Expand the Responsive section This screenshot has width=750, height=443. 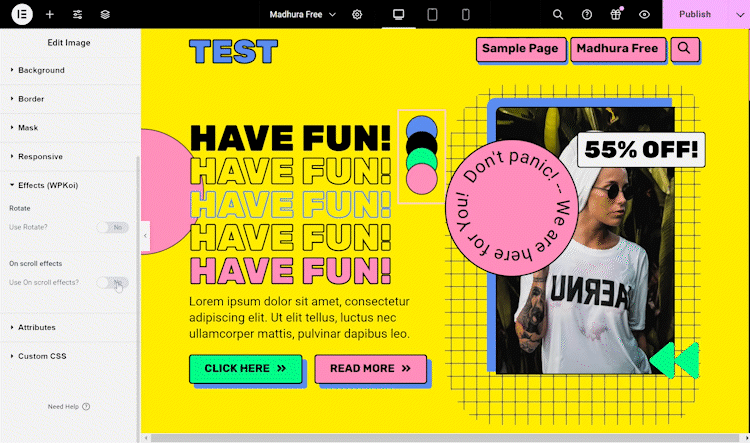click(x=70, y=156)
